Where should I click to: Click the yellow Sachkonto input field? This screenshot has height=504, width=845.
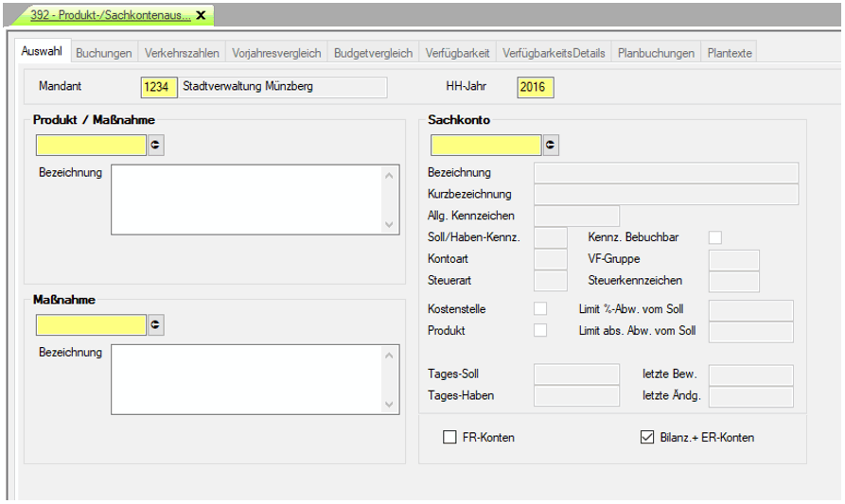click(x=485, y=145)
